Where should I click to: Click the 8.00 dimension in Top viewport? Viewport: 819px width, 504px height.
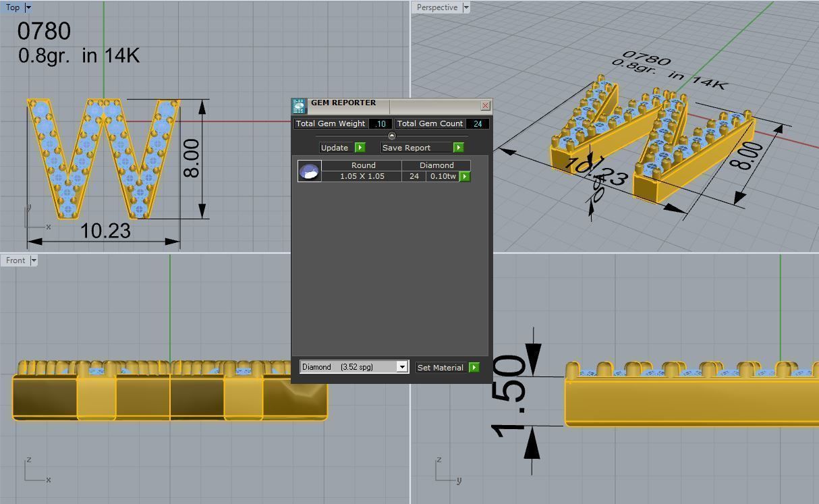pos(192,159)
